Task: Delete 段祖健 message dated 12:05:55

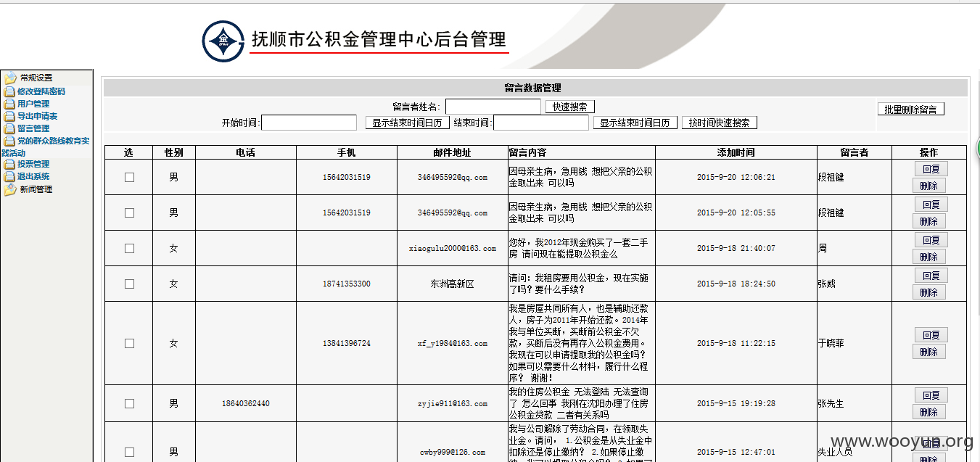Action: click(x=929, y=221)
